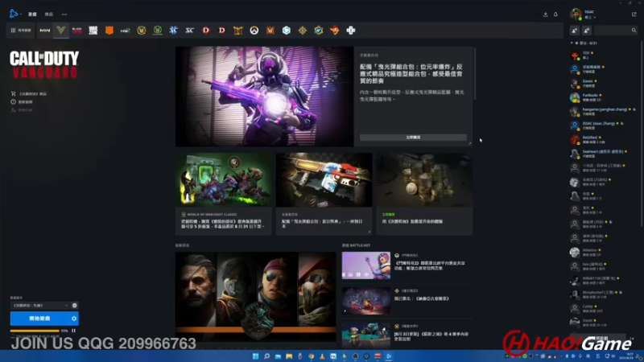Open the Vanguard shop link in sidebar
This screenshot has height=362, width=644.
click(29, 94)
